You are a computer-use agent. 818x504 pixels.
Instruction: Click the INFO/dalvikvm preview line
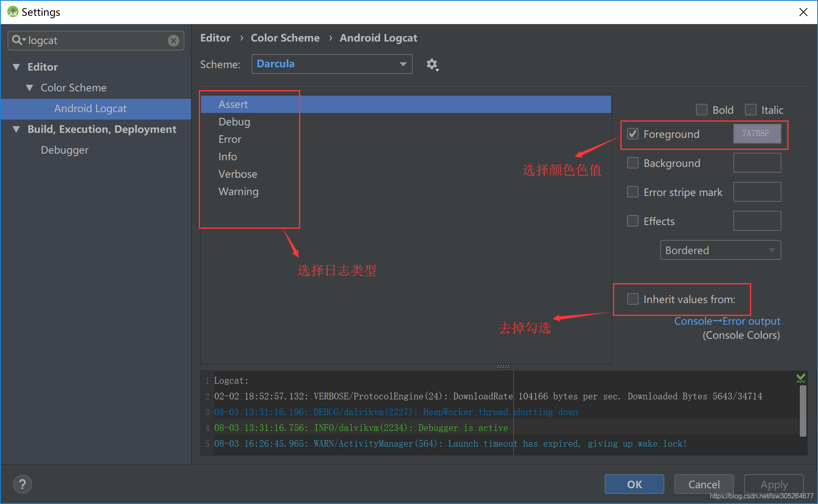pyautogui.click(x=361, y=428)
